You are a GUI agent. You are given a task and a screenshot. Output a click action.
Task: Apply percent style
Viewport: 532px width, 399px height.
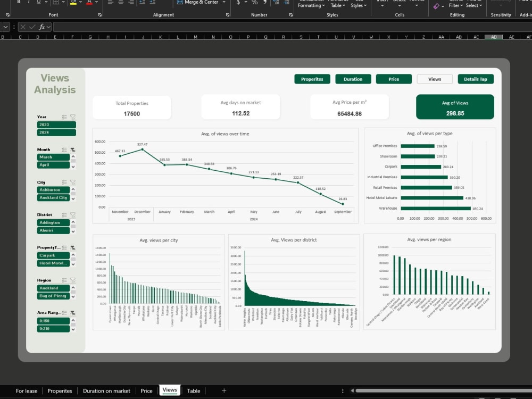pyautogui.click(x=254, y=2)
